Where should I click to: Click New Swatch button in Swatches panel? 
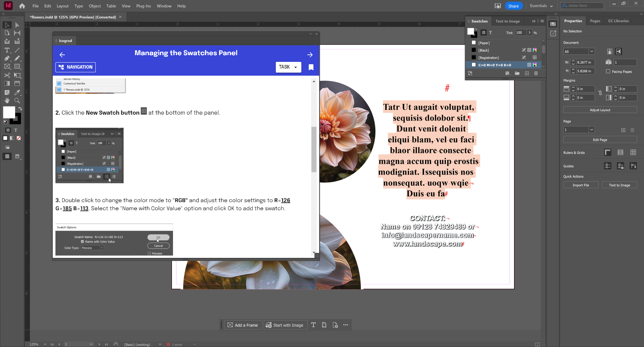[527, 73]
